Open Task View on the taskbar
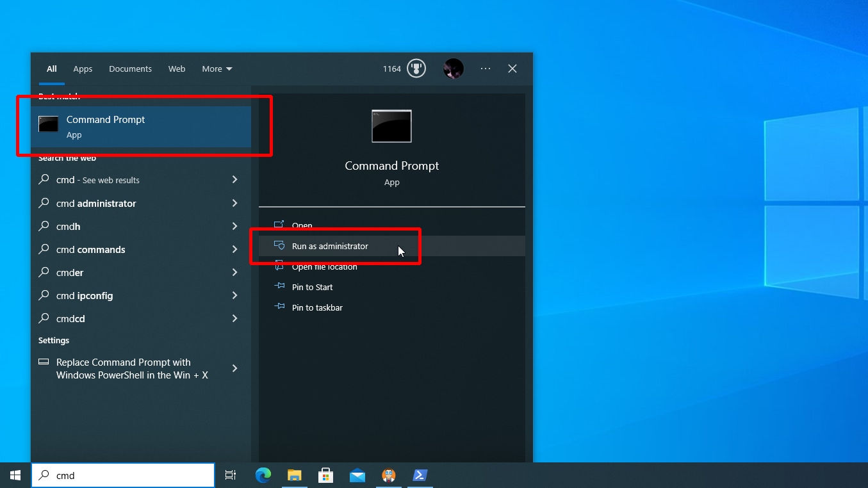Image resolution: width=868 pixels, height=488 pixels. (x=231, y=475)
